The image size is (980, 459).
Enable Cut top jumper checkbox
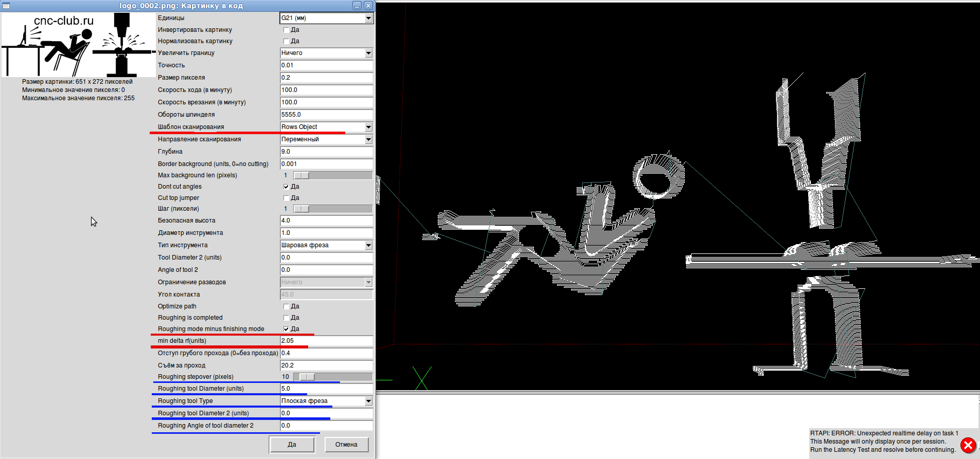click(286, 198)
